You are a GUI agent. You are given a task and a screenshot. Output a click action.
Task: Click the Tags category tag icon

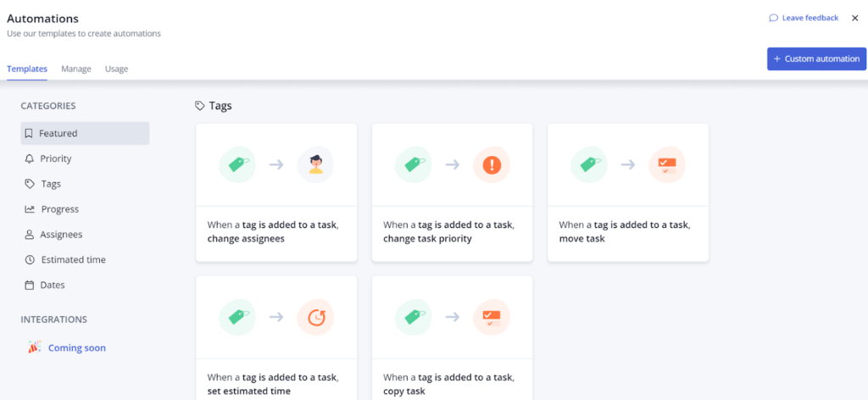[x=30, y=184]
